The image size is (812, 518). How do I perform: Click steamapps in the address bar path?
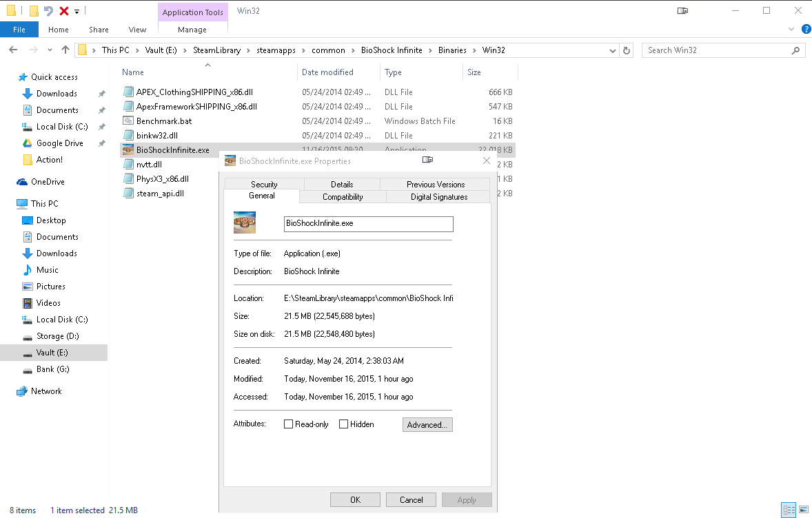276,50
